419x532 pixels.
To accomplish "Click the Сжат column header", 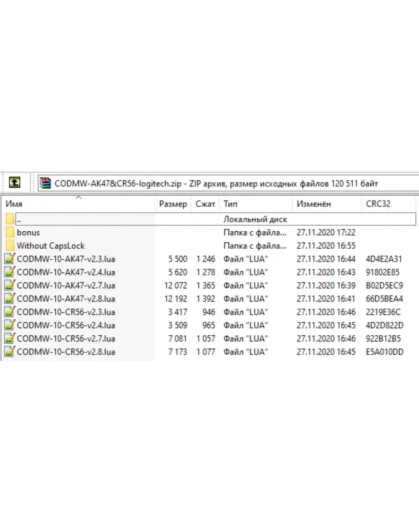I will [205, 204].
